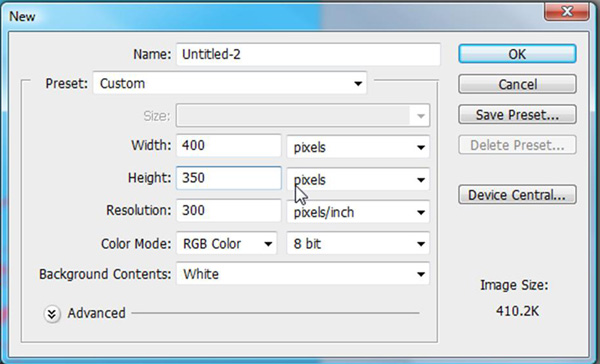Click the Cancel button
The image size is (600, 364).
(517, 84)
